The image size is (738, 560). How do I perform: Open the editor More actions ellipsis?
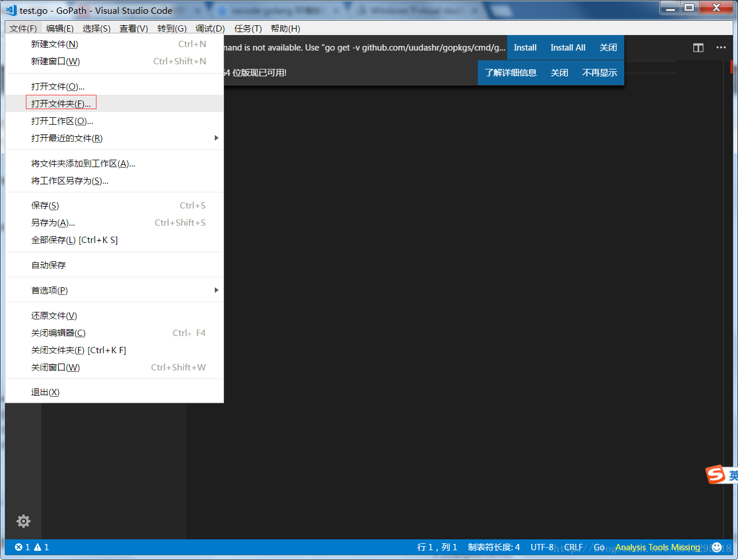click(721, 48)
